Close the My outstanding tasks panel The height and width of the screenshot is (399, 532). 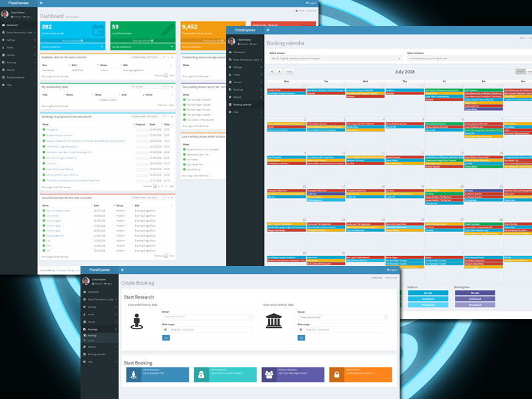172,87
